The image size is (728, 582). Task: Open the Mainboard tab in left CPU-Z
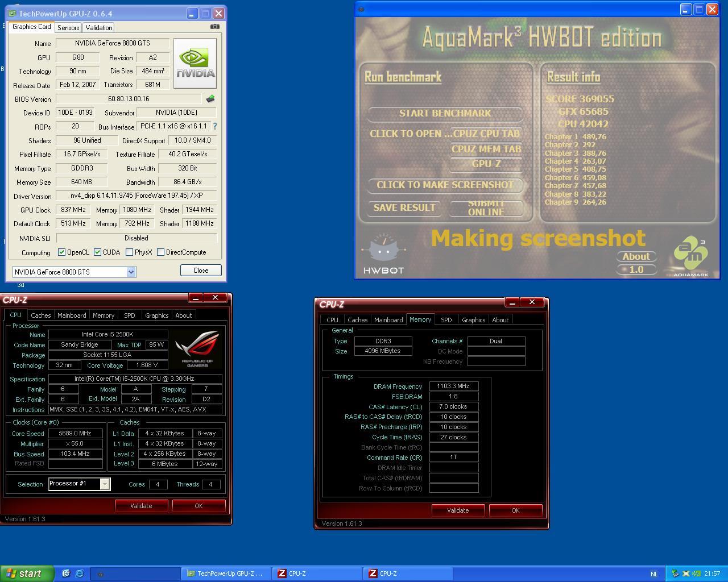(x=72, y=315)
